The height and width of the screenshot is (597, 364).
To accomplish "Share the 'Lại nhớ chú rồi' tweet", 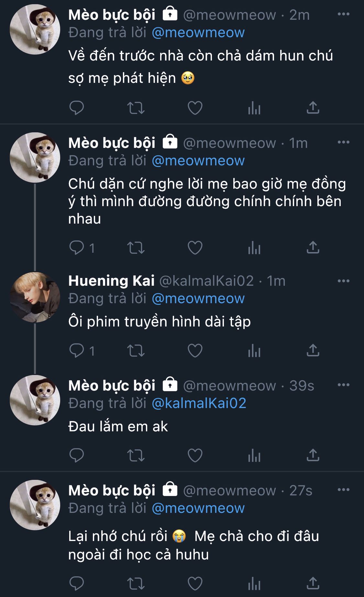I will pyautogui.click(x=313, y=584).
